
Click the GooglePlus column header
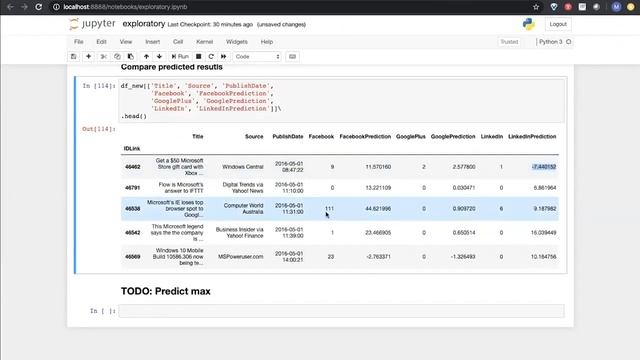[x=411, y=136]
